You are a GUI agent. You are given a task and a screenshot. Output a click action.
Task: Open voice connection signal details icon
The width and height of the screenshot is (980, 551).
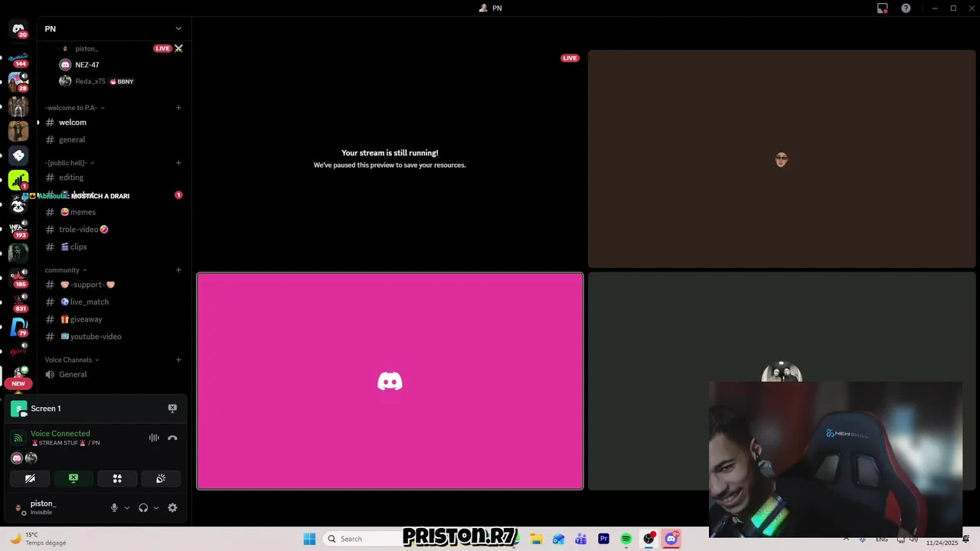click(18, 438)
